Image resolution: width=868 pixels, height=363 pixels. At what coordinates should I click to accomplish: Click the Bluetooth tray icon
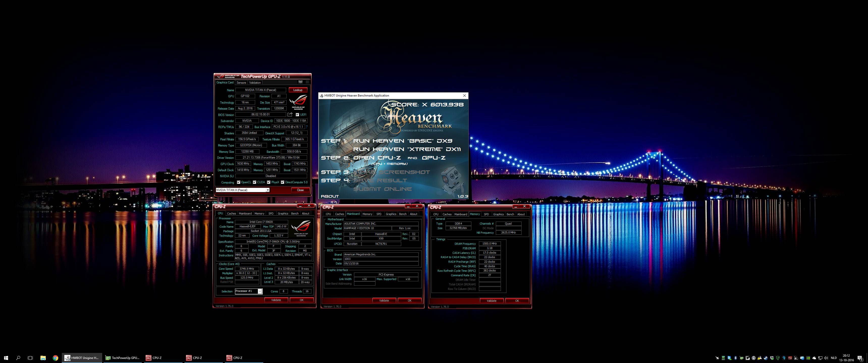(736, 358)
